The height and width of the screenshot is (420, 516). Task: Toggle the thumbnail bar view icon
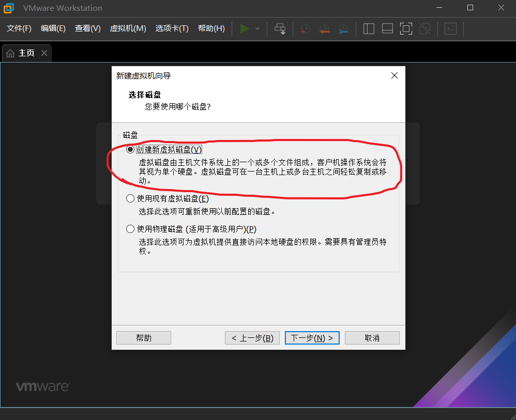(x=387, y=28)
